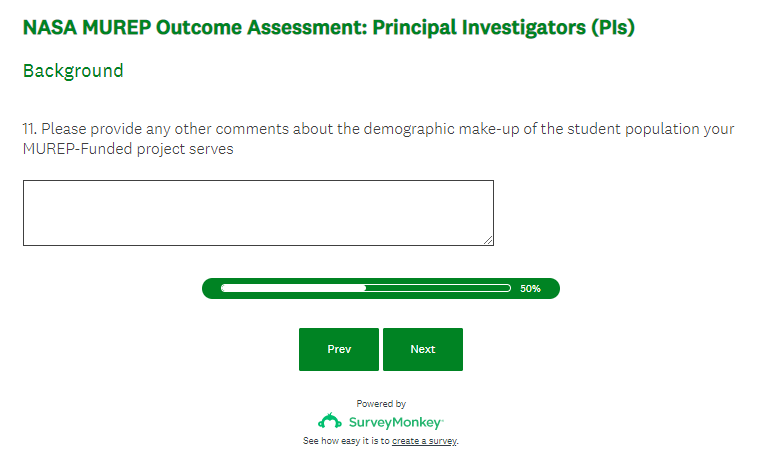Click the question number 11
The height and width of the screenshot is (469, 762).
point(29,129)
